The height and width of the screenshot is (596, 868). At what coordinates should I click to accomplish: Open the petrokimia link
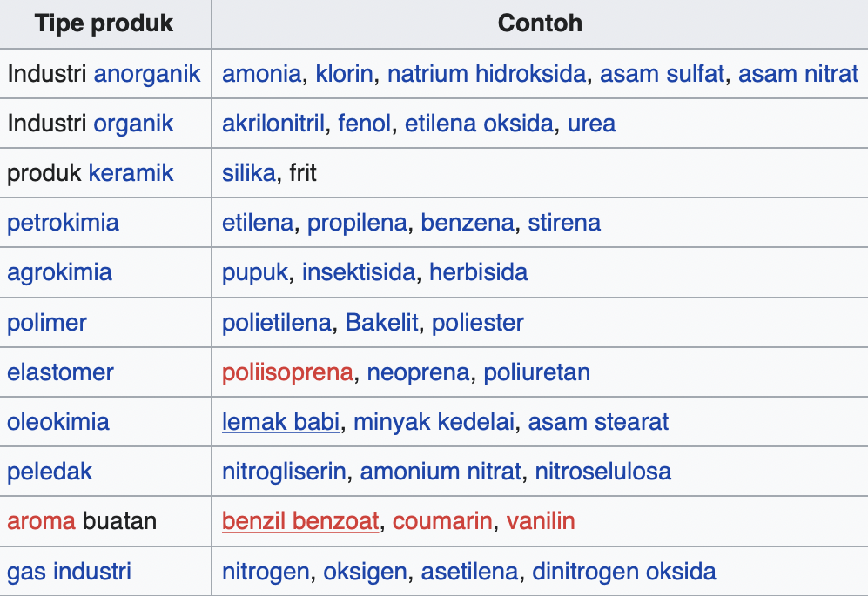click(63, 223)
